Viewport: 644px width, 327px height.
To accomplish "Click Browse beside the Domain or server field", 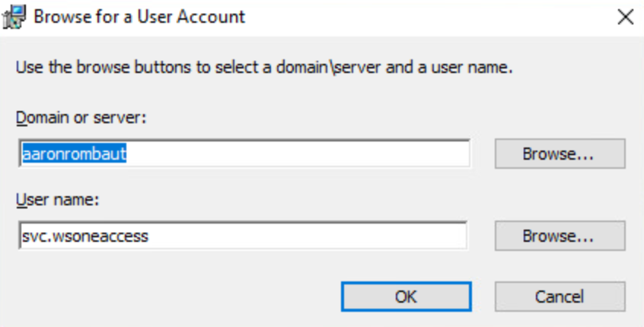I will pos(559,153).
